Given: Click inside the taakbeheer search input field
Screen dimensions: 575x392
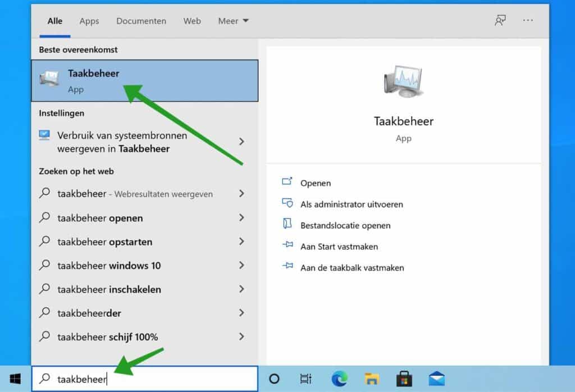Looking at the screenshot, I should [140, 379].
